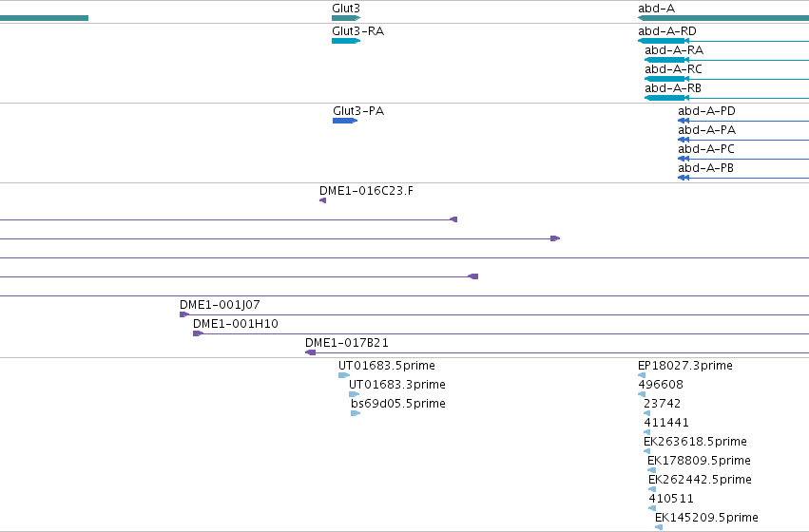
Task: Click the abd-A-PD protein label
Action: pyautogui.click(x=706, y=111)
